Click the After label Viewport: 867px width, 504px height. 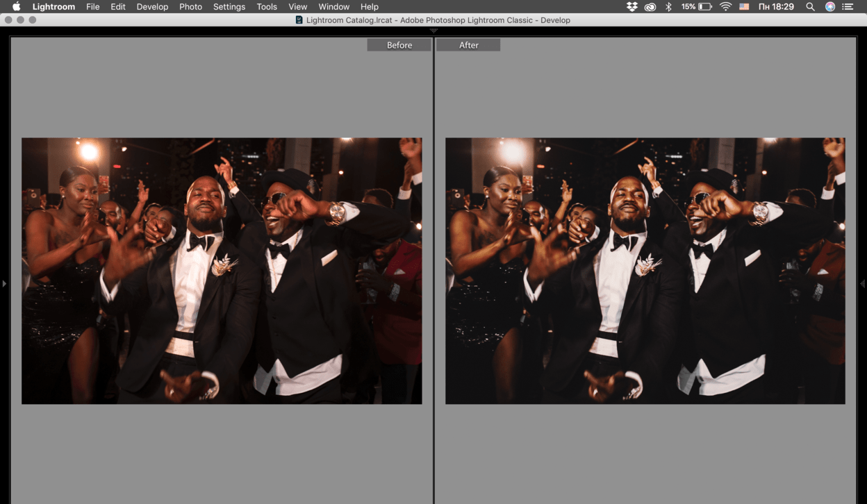pyautogui.click(x=468, y=45)
